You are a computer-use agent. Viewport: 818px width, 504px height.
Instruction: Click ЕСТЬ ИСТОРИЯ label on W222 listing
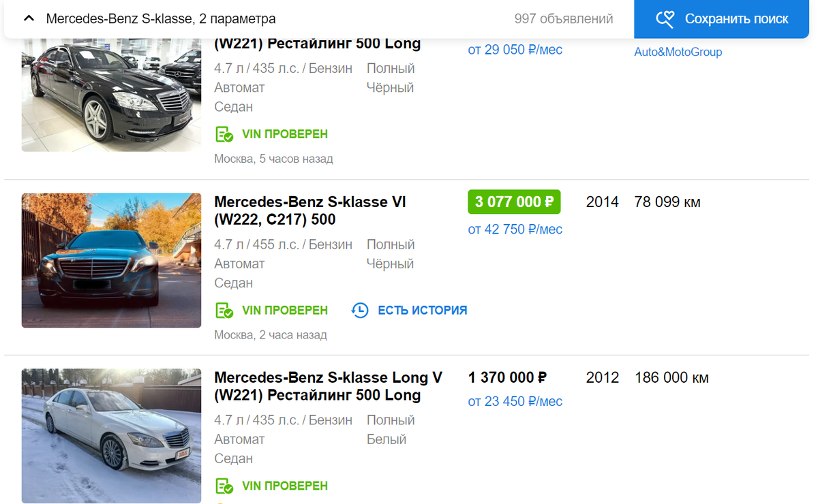coord(422,311)
